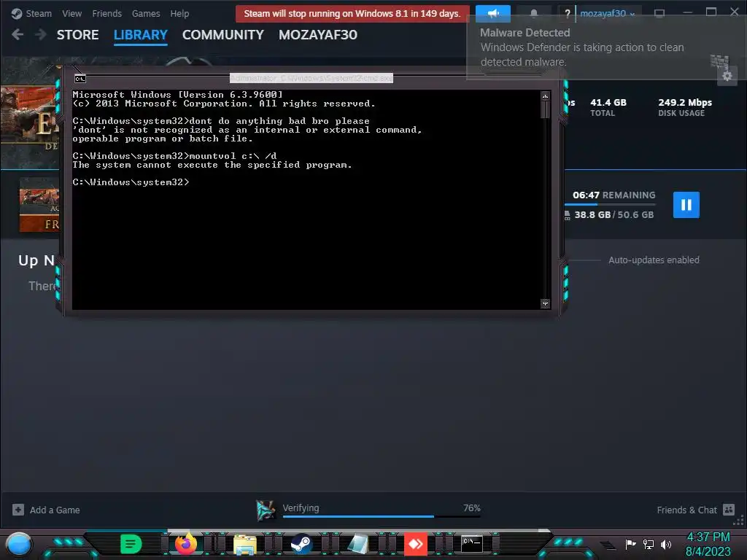Click the Add a Game button
747x560 pixels.
point(46,510)
